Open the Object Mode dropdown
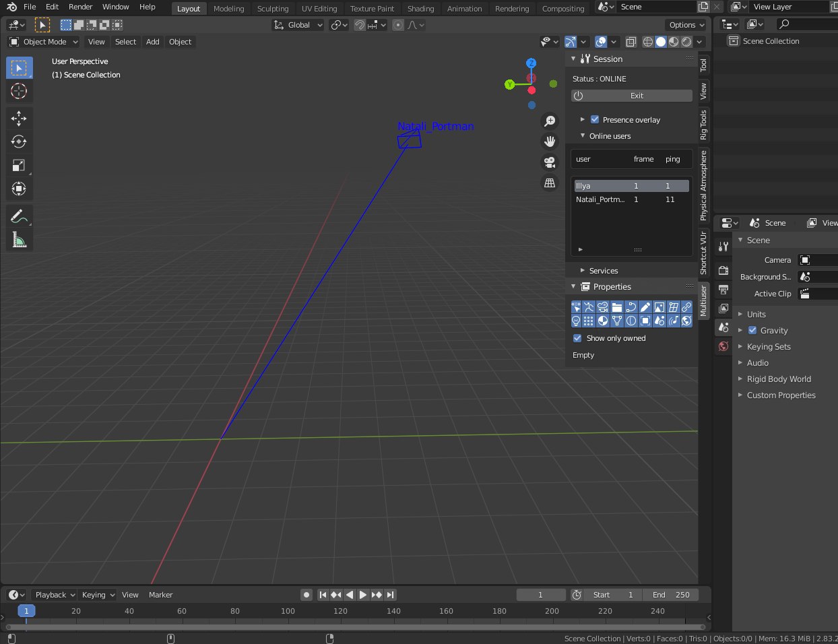 (44, 42)
